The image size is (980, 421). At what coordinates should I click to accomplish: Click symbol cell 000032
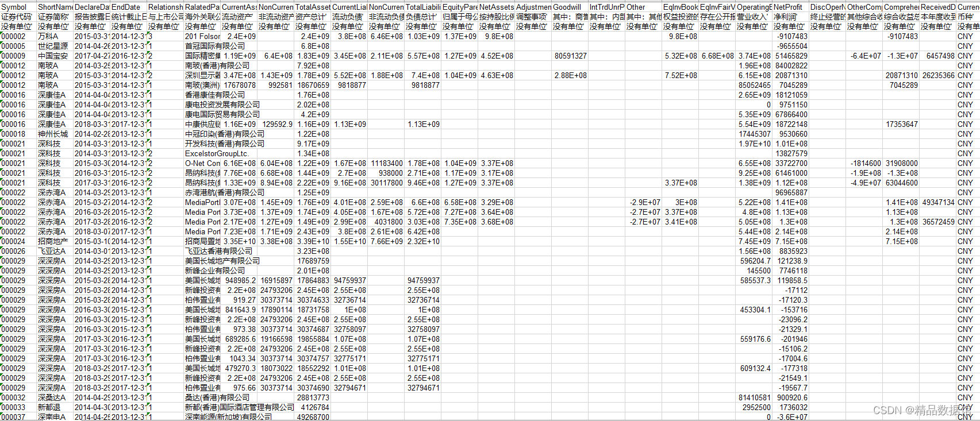[x=18, y=397]
